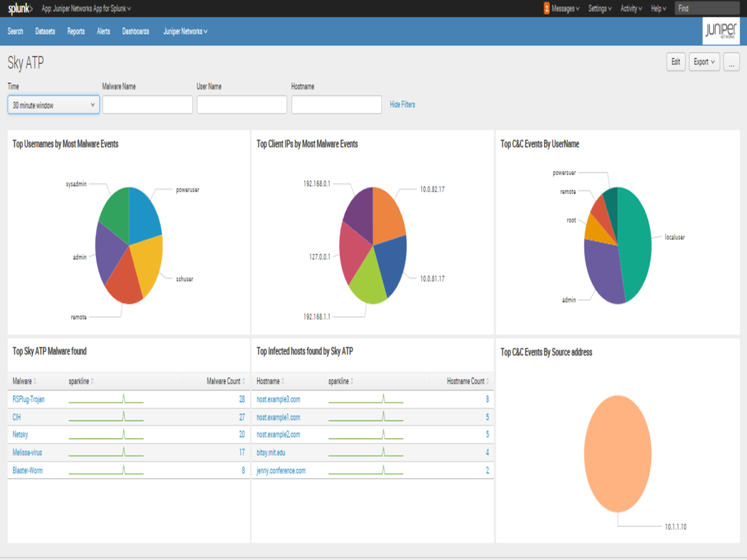Open the Blaster-Worm malware entry
Screen dimensions: 747x560
pos(27,470)
